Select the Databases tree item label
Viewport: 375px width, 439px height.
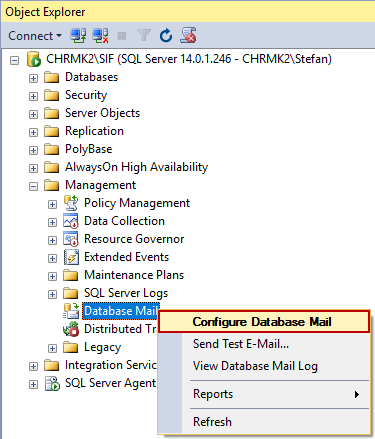tap(91, 77)
